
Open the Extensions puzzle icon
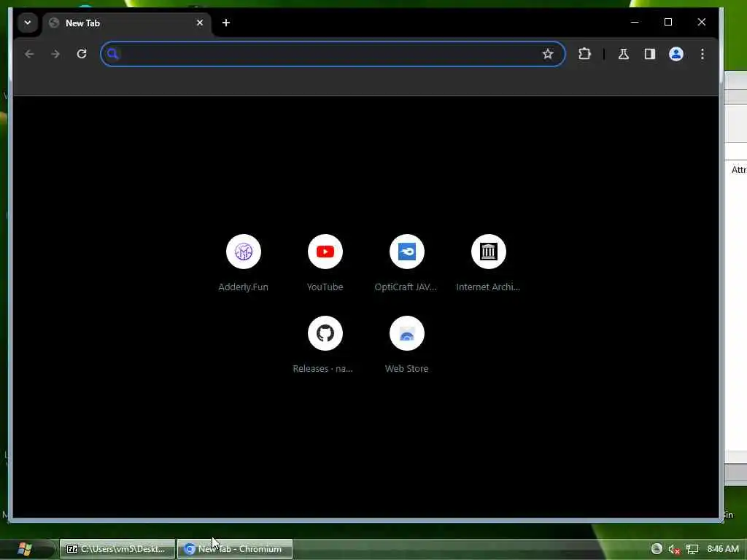pos(584,54)
